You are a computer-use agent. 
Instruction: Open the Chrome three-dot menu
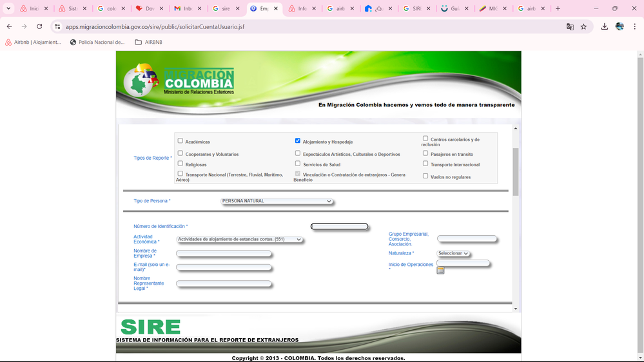[634, 27]
